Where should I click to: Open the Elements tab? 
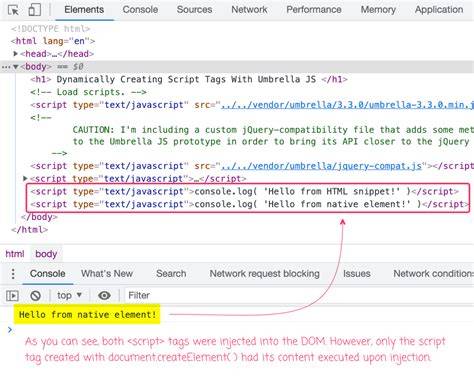(84, 10)
